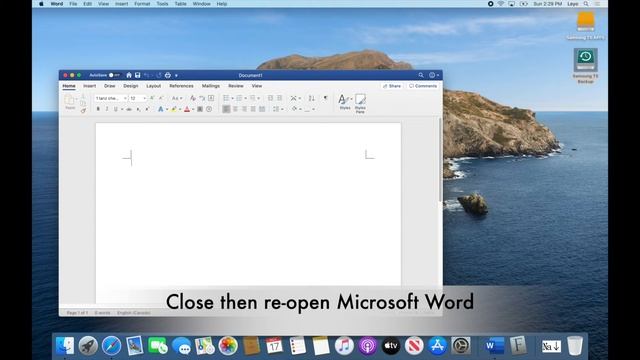Open the Highlight Color dropdown arrow
This screenshot has width=640, height=360.
(180, 109)
